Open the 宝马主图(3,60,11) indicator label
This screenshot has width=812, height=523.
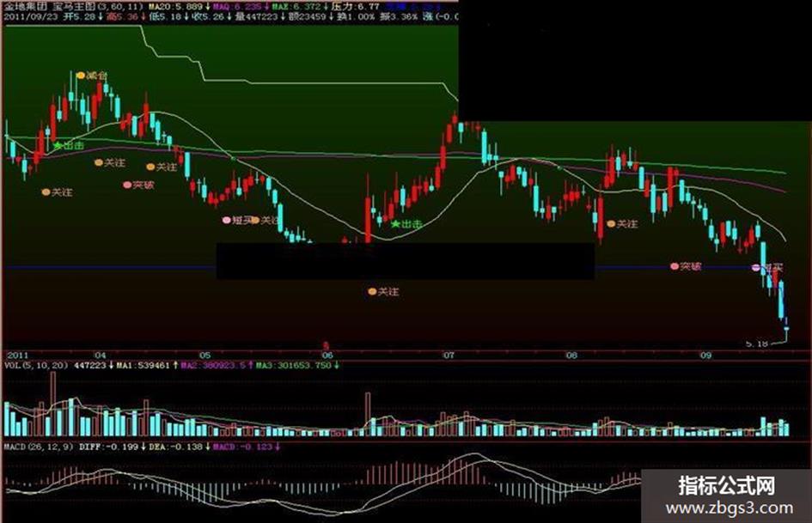coord(99,7)
